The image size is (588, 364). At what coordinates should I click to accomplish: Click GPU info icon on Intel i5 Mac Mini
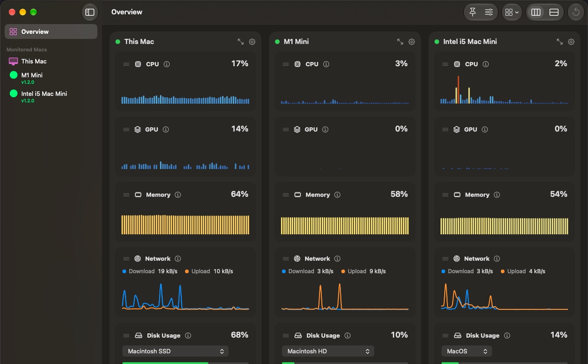point(485,130)
